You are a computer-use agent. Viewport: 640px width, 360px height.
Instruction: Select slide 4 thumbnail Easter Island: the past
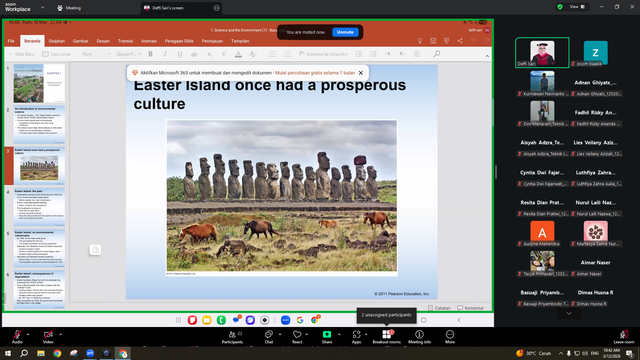39,207
